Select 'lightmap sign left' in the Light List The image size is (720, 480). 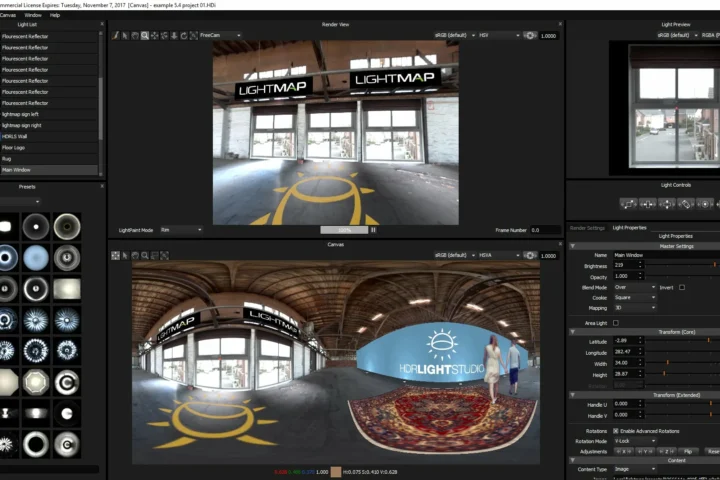tap(49, 114)
